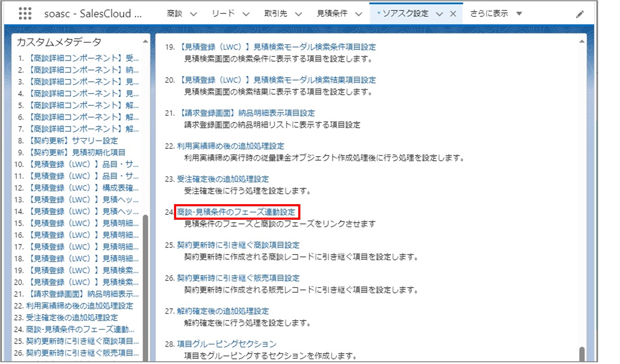Open 受注確定後の追加処理設定 link in main panel

[223, 179]
